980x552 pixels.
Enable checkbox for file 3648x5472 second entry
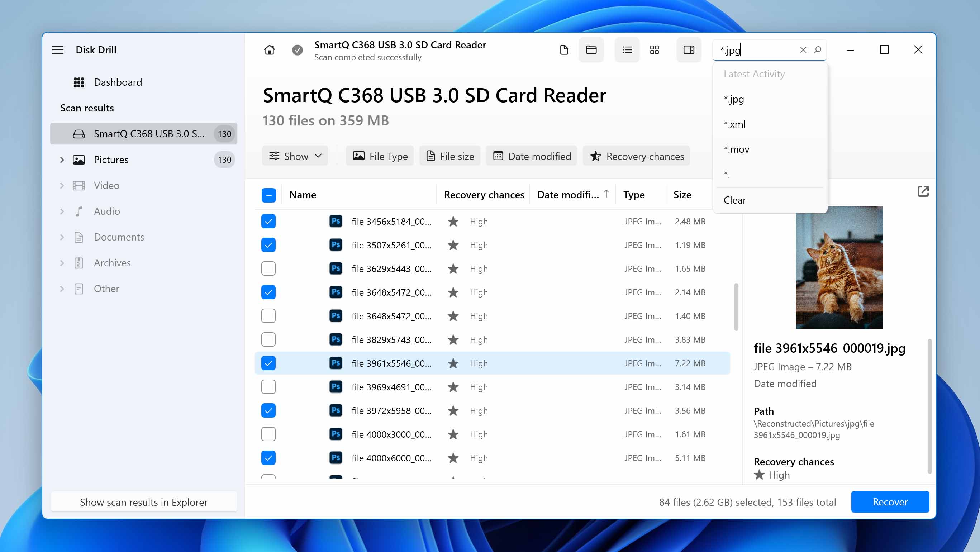click(268, 316)
